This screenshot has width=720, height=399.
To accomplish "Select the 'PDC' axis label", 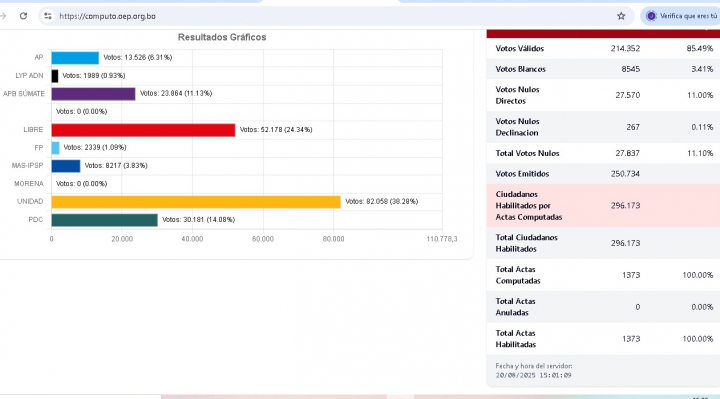I will pos(35,220).
